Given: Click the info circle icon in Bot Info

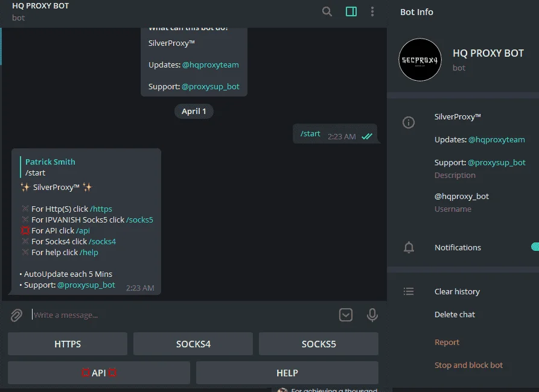Looking at the screenshot, I should pos(409,122).
